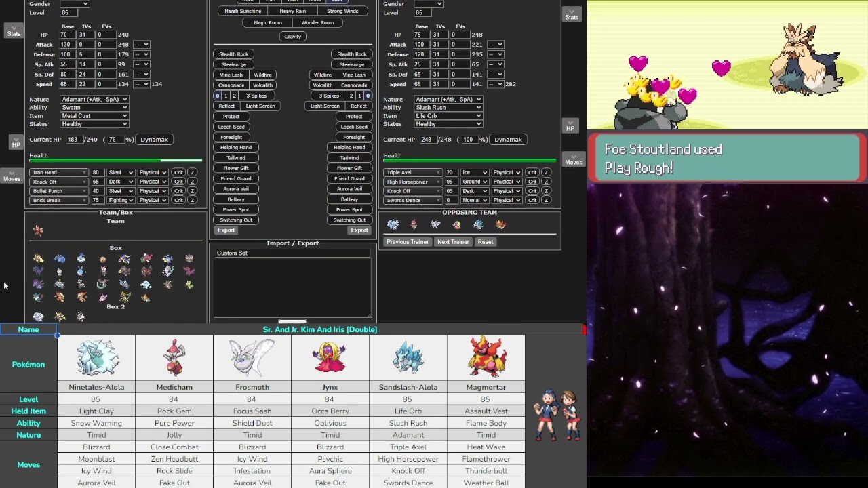Image resolution: width=868 pixels, height=488 pixels.
Task: Select Strong Winds weather
Action: coord(342,12)
